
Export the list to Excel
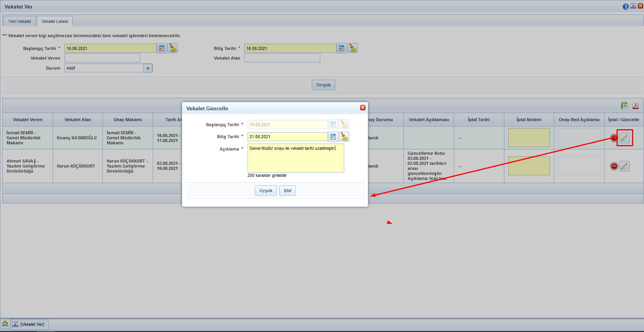pos(624,106)
